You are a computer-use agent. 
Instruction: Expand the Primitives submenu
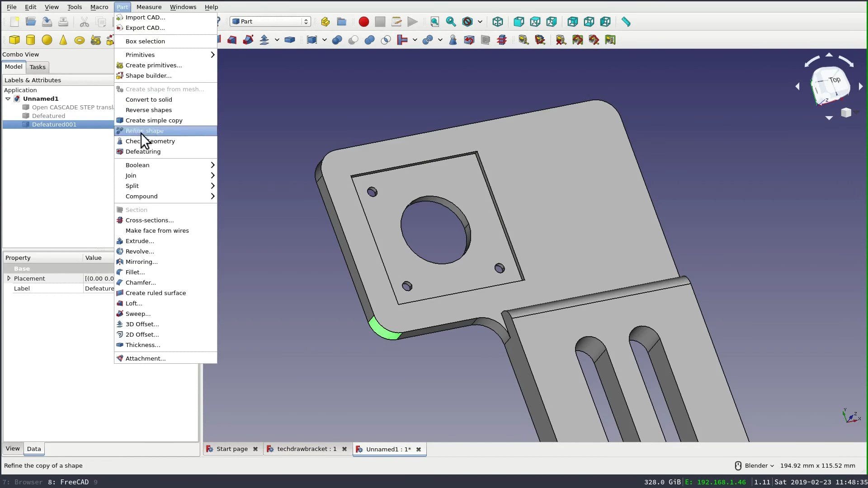[165, 55]
